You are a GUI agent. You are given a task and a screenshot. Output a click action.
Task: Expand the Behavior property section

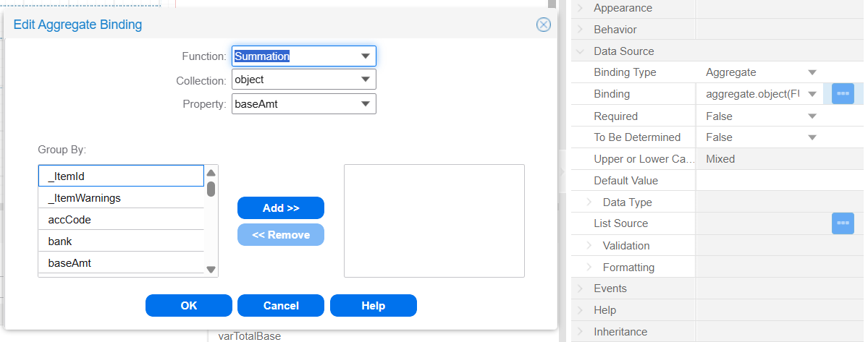click(x=580, y=30)
